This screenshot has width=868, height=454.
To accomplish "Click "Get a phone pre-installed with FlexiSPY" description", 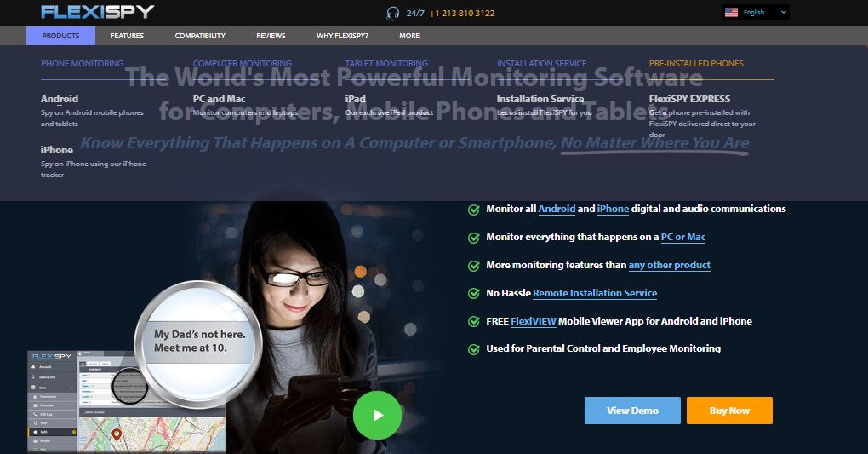I will point(702,124).
